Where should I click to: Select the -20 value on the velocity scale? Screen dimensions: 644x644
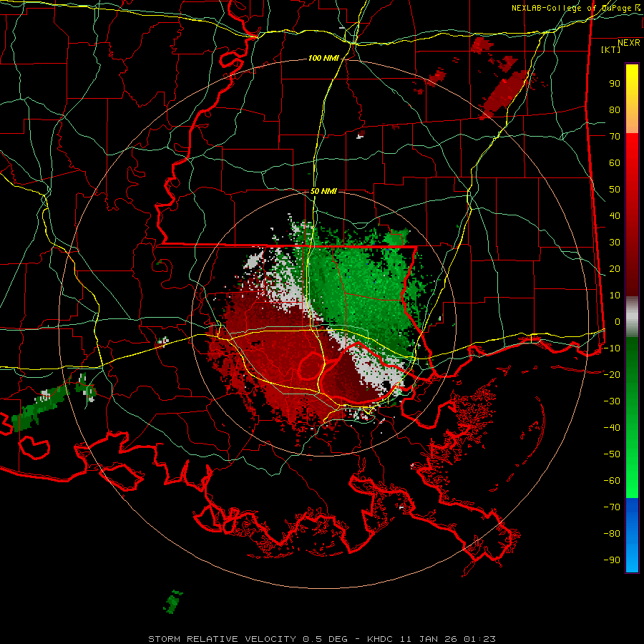click(612, 375)
